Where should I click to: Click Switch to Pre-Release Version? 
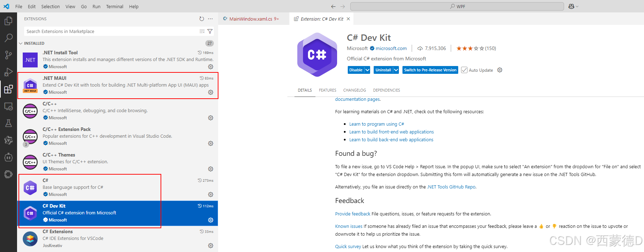(x=430, y=70)
